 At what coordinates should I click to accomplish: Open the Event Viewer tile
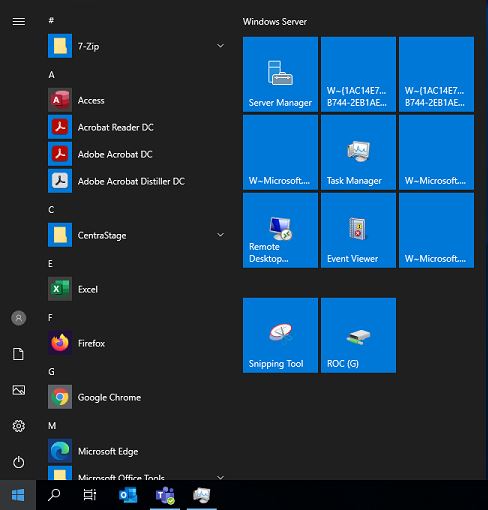coord(358,230)
